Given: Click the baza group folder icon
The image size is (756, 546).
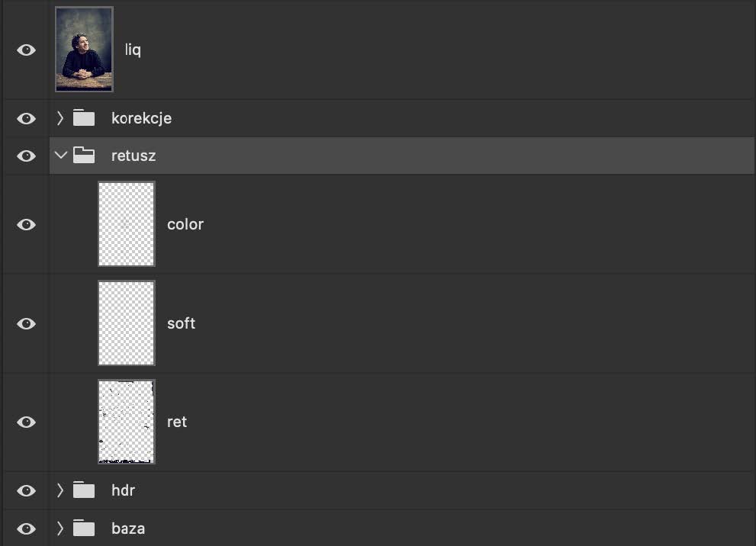Looking at the screenshot, I should (84, 528).
